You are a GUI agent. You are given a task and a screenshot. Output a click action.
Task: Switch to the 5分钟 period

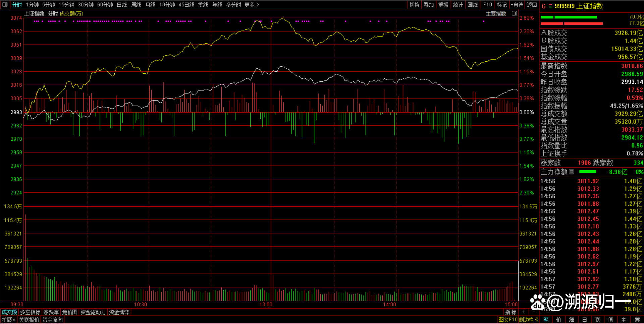tap(49, 5)
